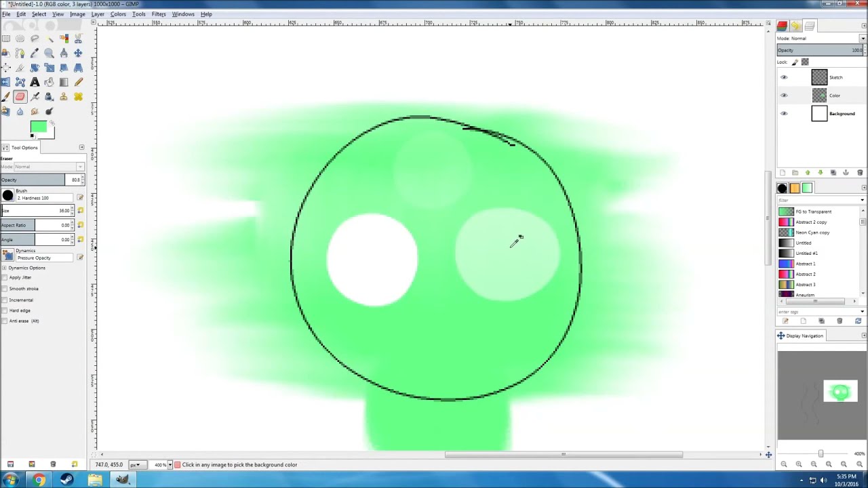Lower the selected layer with down arrow
This screenshot has height=488, width=868.
tap(820, 173)
